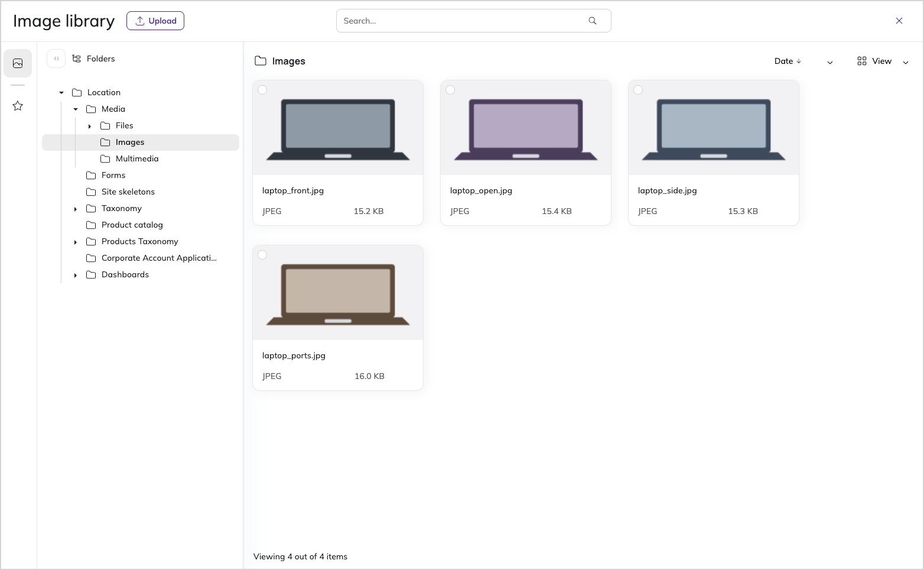
Task: Collapse the Folders panel with arrow button
Action: 56,59
